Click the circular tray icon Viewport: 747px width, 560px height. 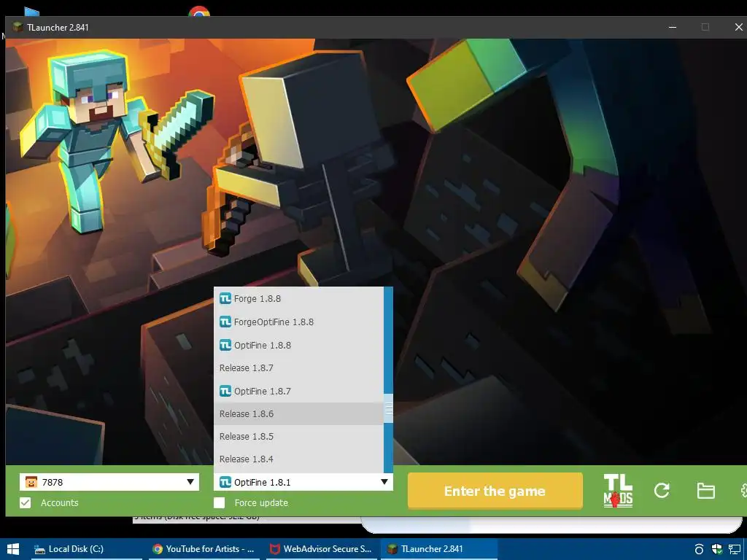click(x=699, y=549)
